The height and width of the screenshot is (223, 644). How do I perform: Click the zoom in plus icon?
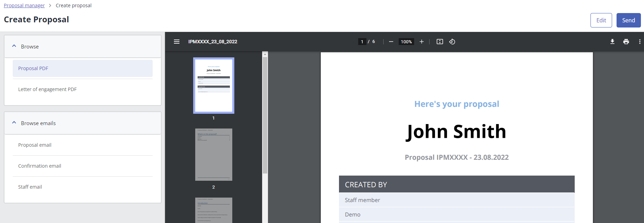click(422, 42)
